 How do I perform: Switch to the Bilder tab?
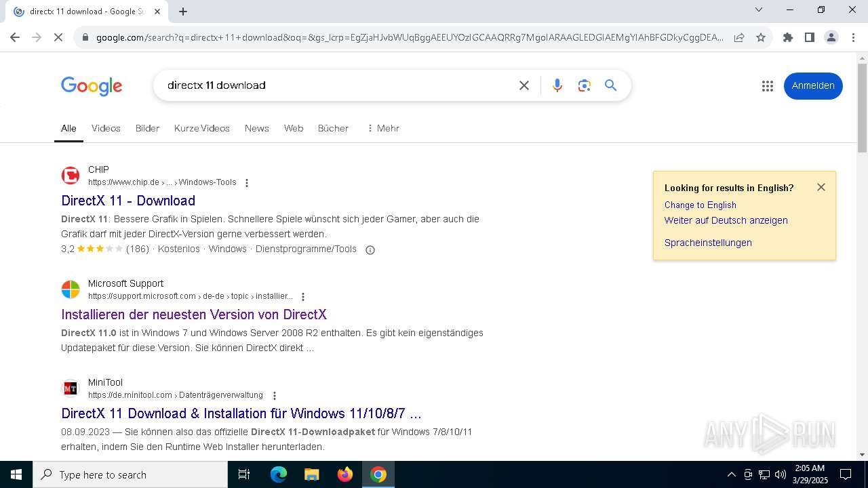(x=147, y=128)
